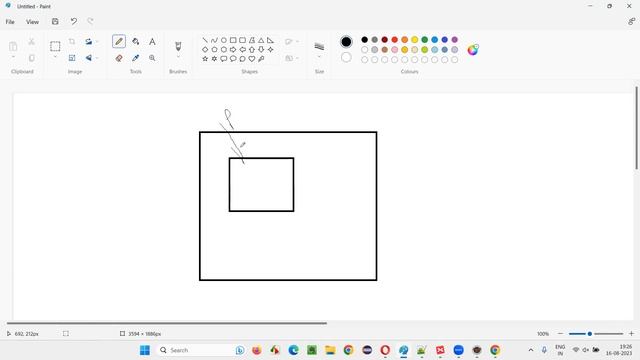The image size is (640, 360).
Task: Click the Resize and skew icon
Action: 72,58
